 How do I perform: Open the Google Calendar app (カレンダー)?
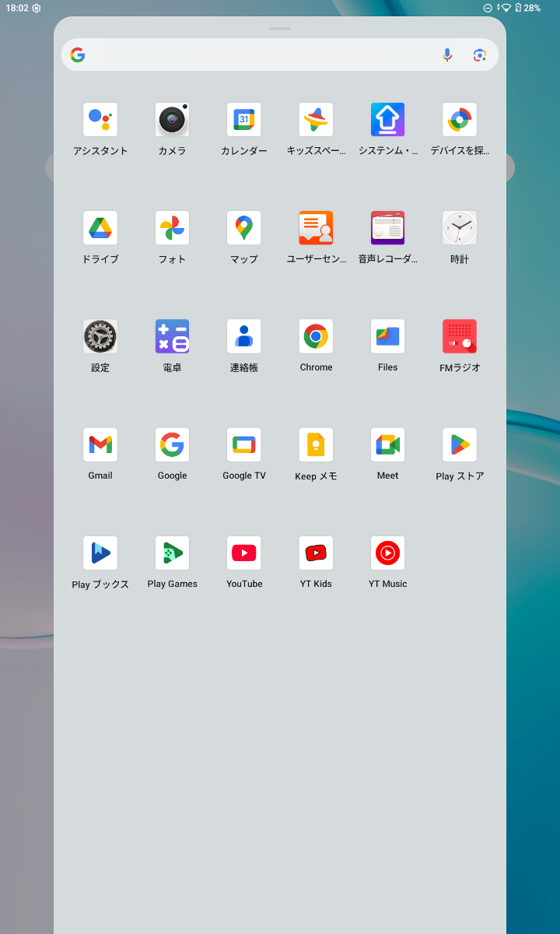pyautogui.click(x=244, y=120)
